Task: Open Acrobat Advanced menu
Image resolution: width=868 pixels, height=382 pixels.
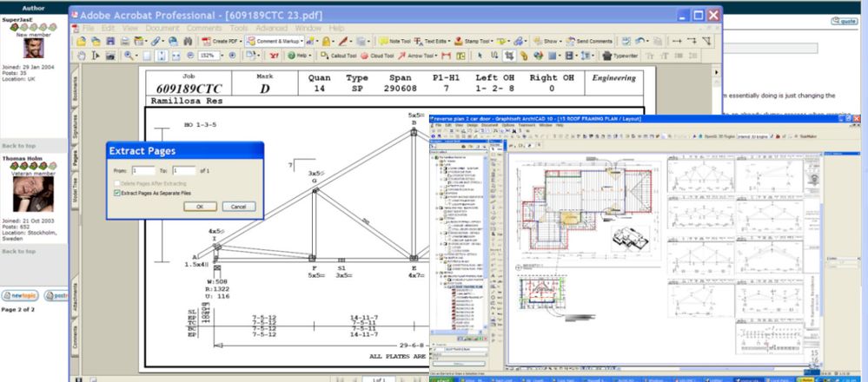Action: click(x=271, y=28)
